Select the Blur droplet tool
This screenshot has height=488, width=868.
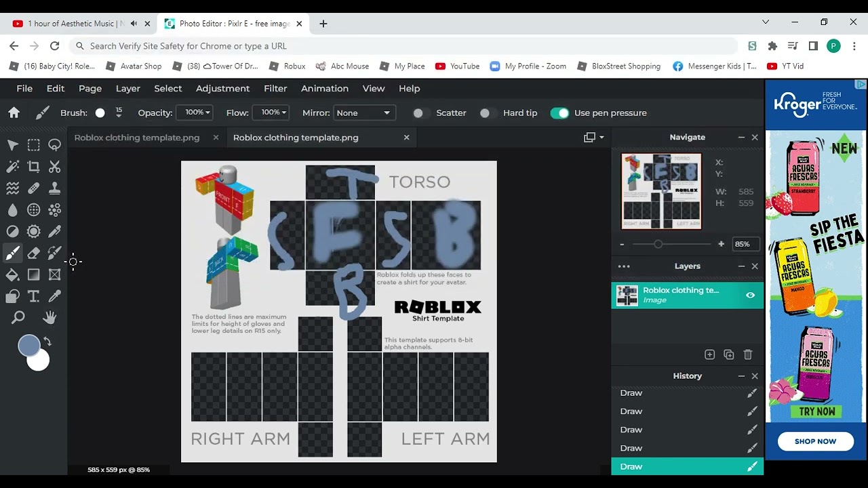pyautogui.click(x=12, y=210)
